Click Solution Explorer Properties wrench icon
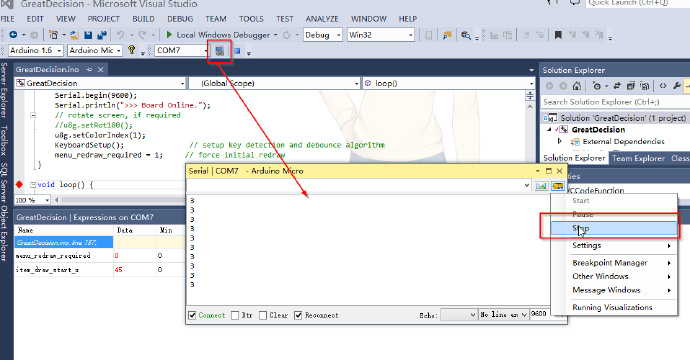 click(x=677, y=86)
